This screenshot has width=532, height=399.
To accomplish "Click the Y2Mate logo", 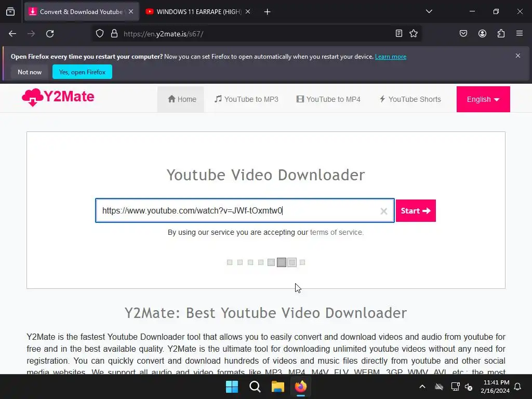I will click(58, 97).
